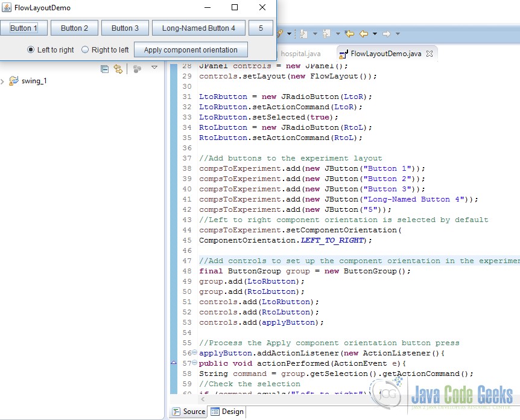Click Button 2 in FlowLayoutDemo
520x420 pixels.
tap(74, 27)
